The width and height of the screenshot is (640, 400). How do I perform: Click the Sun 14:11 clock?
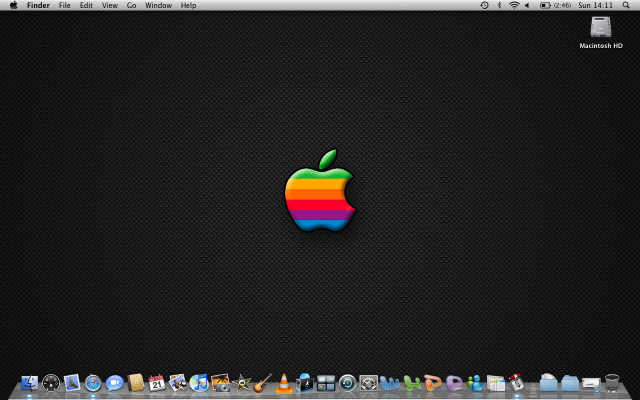coord(596,5)
